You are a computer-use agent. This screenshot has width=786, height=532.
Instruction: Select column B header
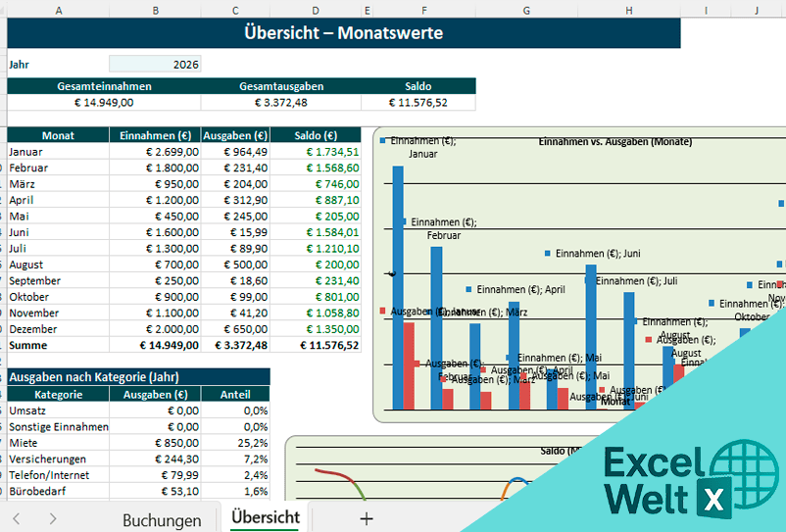155,10
